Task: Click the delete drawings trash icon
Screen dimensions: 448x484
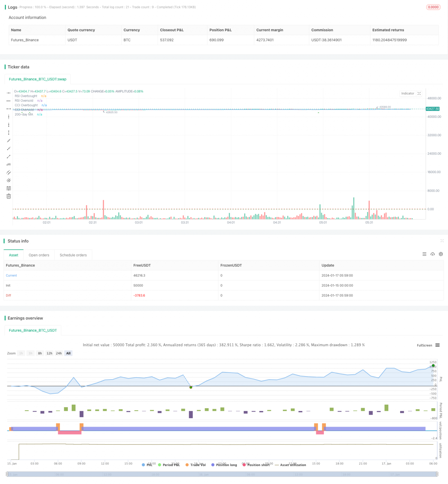Action: click(8, 196)
